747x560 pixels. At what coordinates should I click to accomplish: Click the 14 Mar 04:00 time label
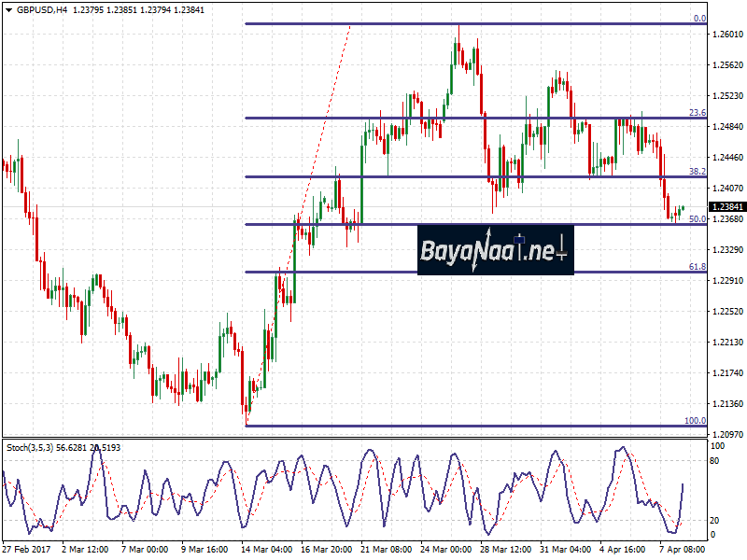tap(266, 549)
